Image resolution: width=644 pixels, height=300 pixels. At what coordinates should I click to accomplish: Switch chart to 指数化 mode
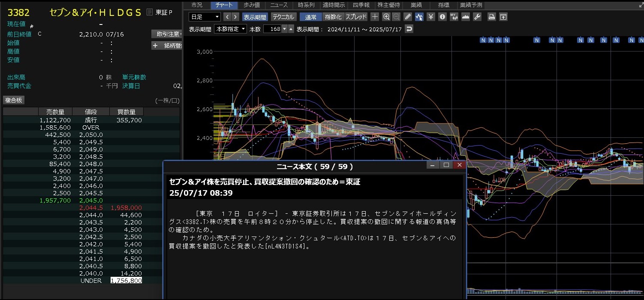point(333,17)
